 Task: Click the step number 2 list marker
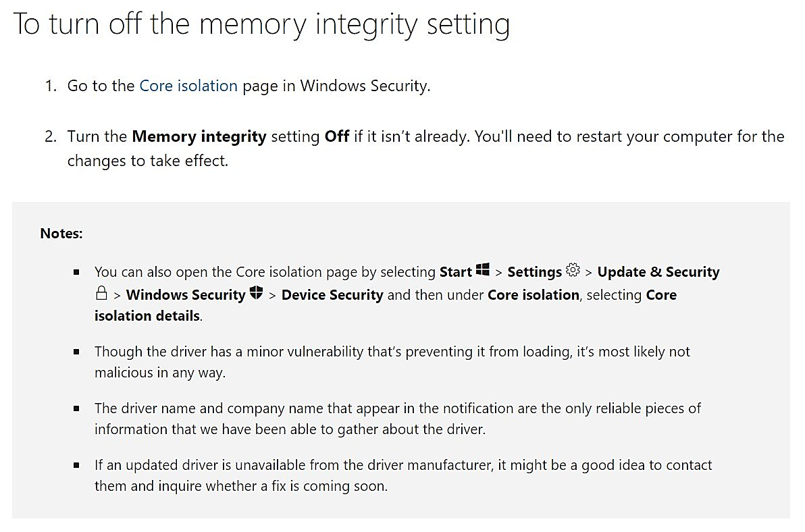[x=51, y=137]
